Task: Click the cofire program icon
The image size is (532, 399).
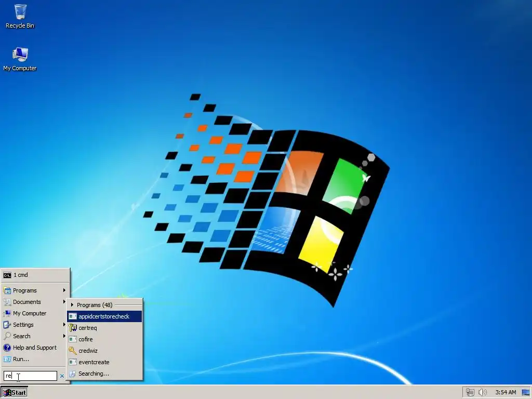Action: click(73, 339)
